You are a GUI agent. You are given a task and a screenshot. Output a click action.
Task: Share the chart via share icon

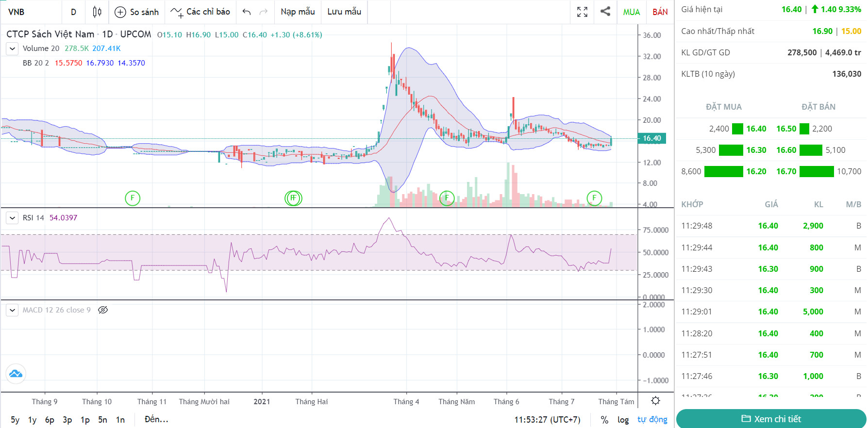coord(605,12)
